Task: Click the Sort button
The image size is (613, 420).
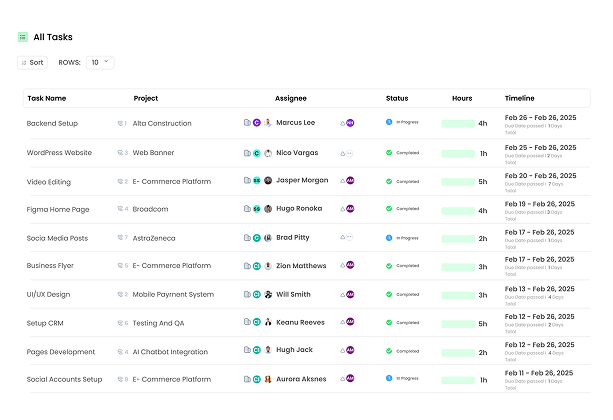Action: (x=32, y=62)
